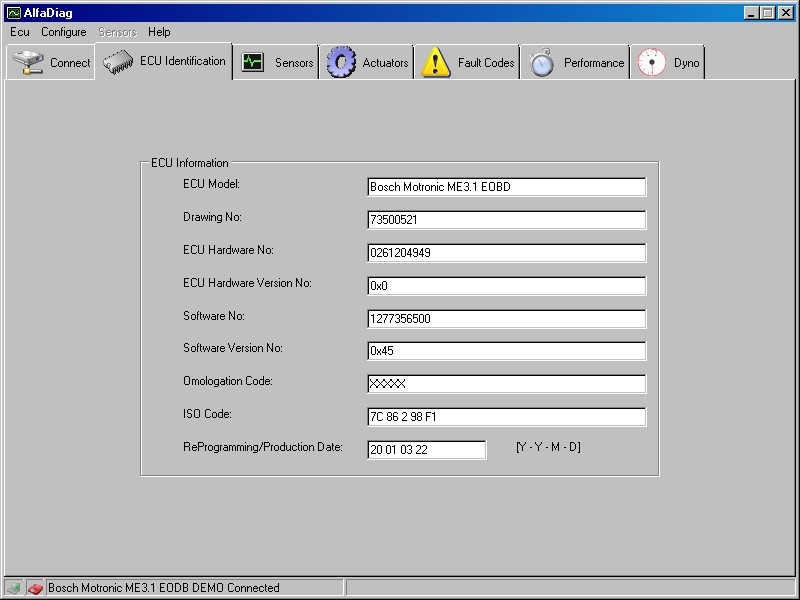
Task: Click the Performance stopwatch icon
Action: 542,62
